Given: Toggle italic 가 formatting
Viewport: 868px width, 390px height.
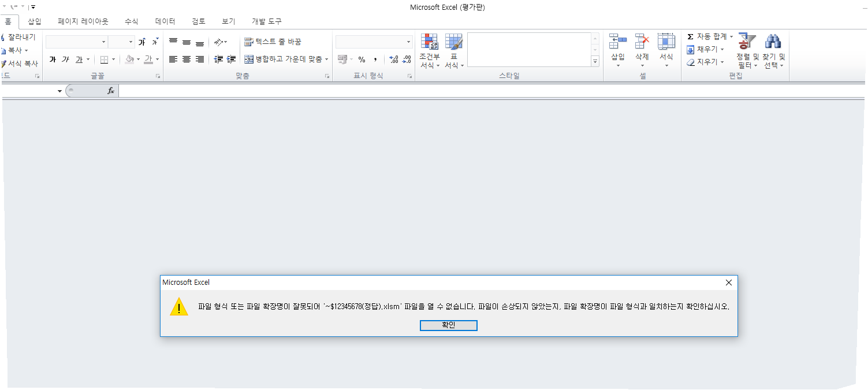Looking at the screenshot, I should click(x=65, y=60).
